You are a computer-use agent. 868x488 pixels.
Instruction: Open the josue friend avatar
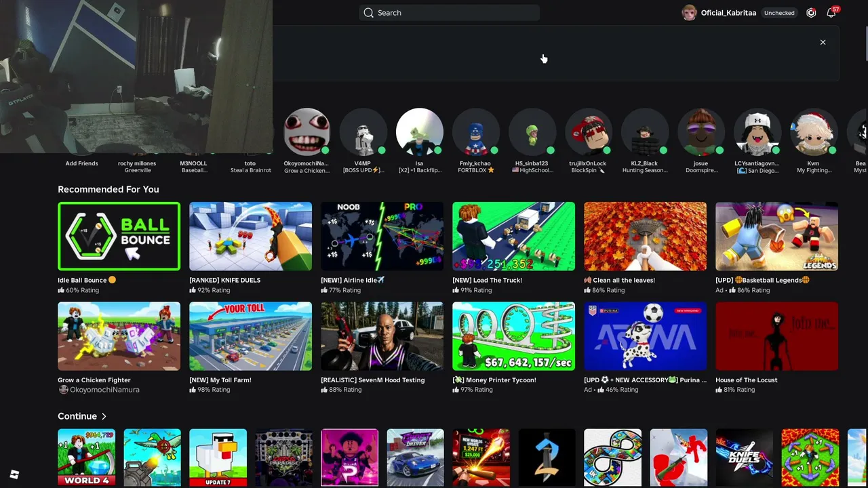click(701, 132)
